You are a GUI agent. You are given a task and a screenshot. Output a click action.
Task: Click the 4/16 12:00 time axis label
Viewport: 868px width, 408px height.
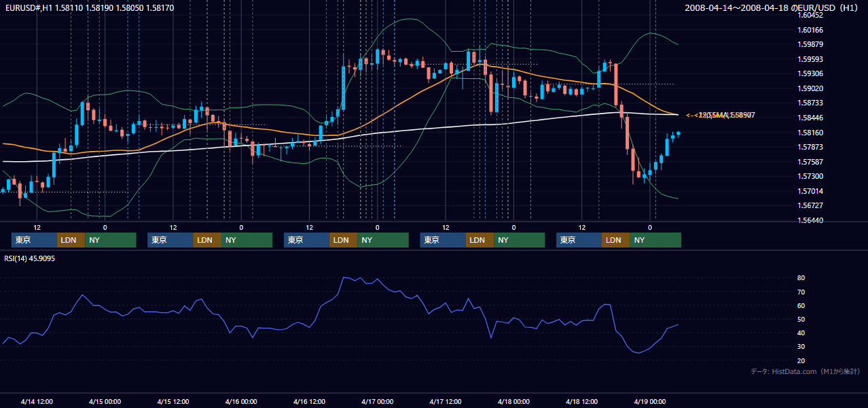pyautogui.click(x=310, y=402)
